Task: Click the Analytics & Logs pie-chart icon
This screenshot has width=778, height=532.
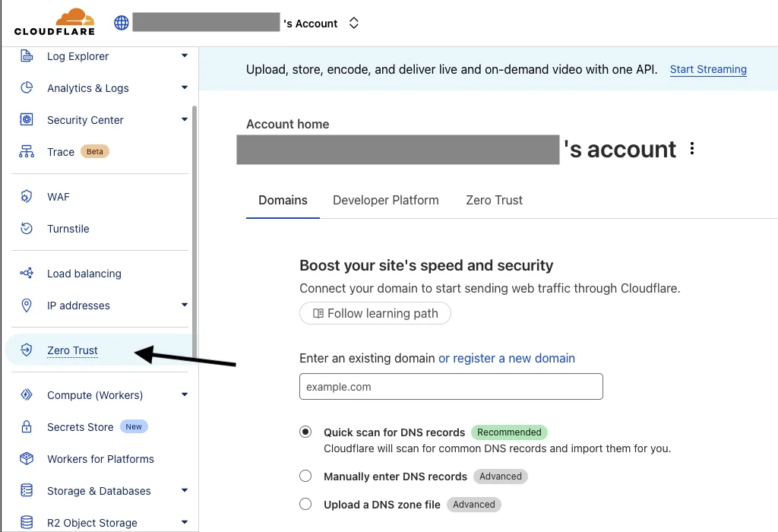Action: [27, 88]
